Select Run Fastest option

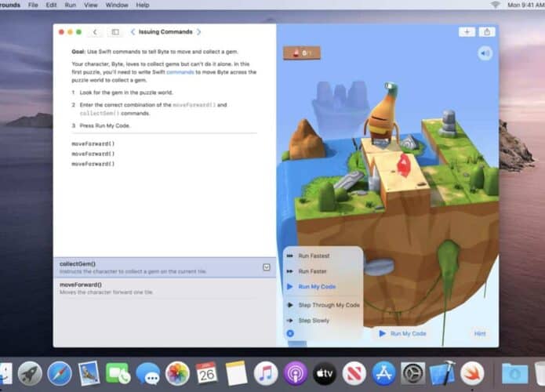tap(314, 256)
